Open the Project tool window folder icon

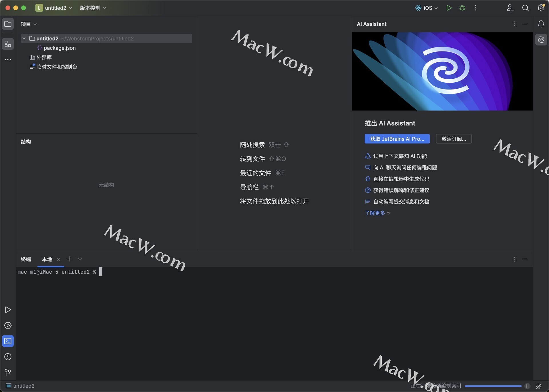(x=8, y=24)
